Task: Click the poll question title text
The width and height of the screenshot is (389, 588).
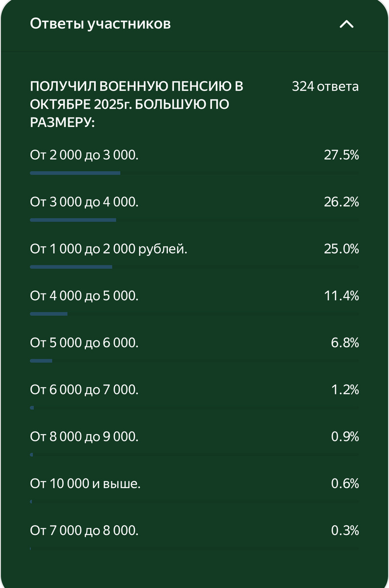Action: pos(136,105)
